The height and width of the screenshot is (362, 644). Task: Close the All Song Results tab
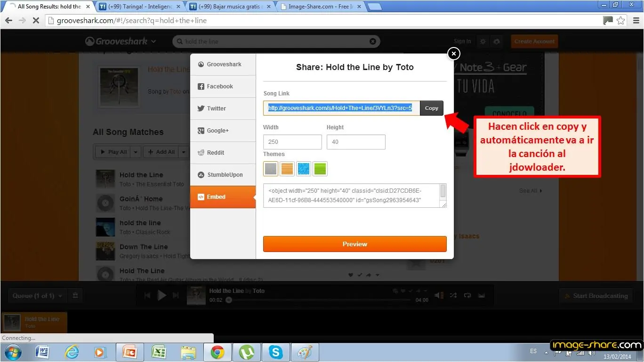pyautogui.click(x=88, y=7)
